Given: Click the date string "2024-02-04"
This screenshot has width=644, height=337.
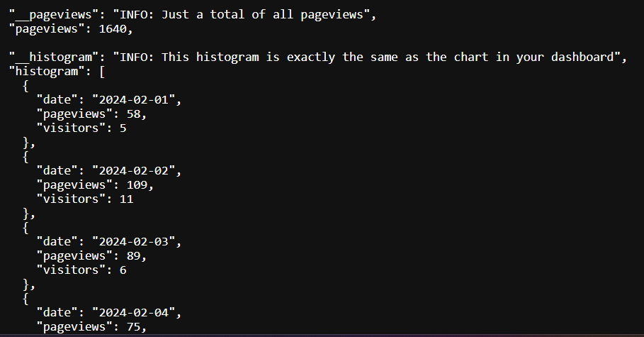Looking at the screenshot, I should pyautogui.click(x=133, y=313).
